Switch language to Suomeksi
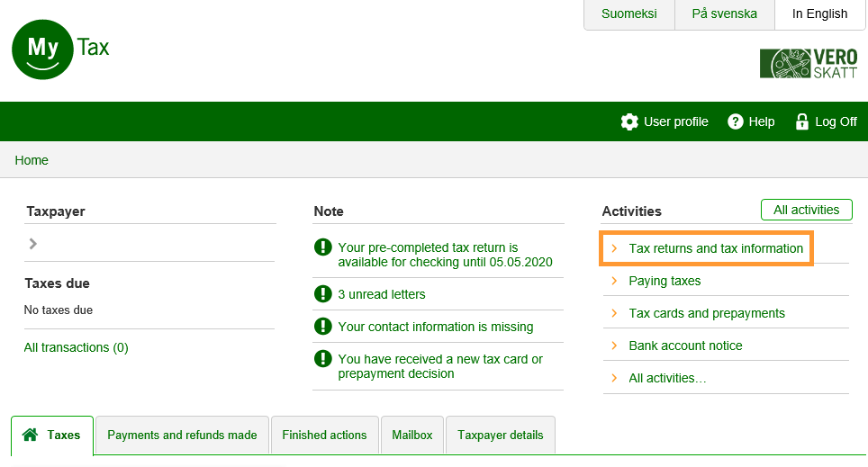Screen dimensions: 868x467 pyautogui.click(x=628, y=13)
